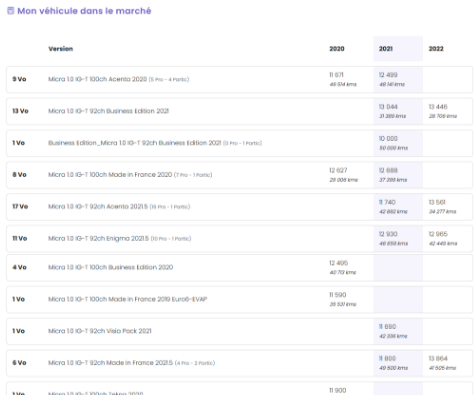Image resolution: width=476 pixels, height=395 pixels.
Task: Select the 2022 year column header
Action: pyautogui.click(x=436, y=49)
